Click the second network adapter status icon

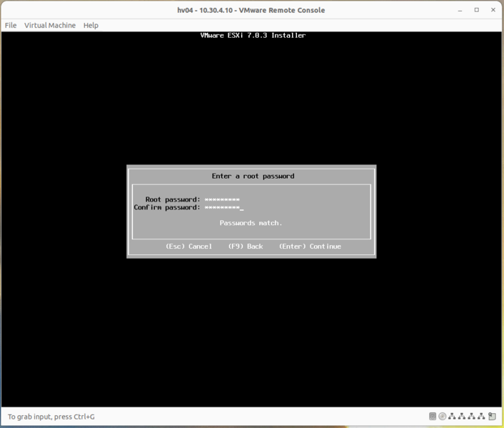tap(462, 417)
